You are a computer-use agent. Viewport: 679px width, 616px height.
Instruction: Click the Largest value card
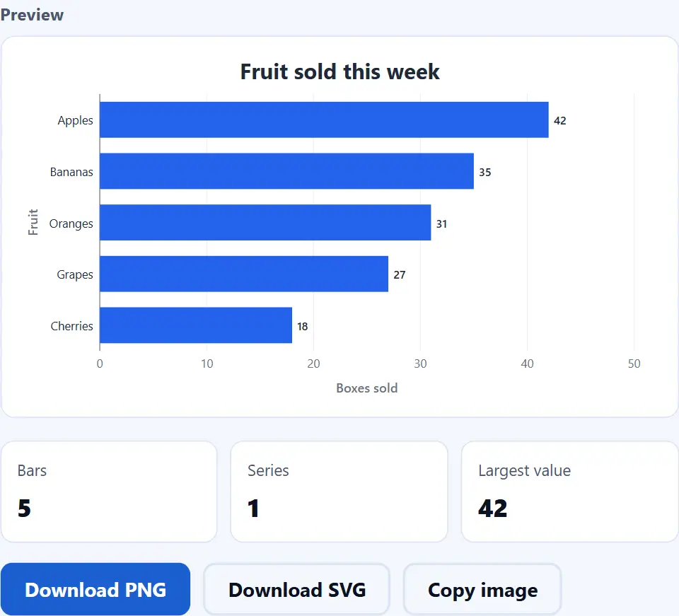point(570,492)
